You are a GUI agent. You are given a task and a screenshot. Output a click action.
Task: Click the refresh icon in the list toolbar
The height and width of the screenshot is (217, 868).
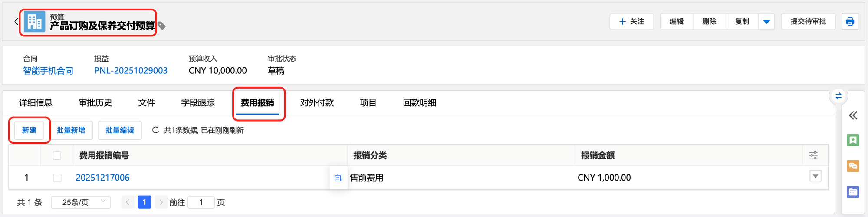point(155,130)
